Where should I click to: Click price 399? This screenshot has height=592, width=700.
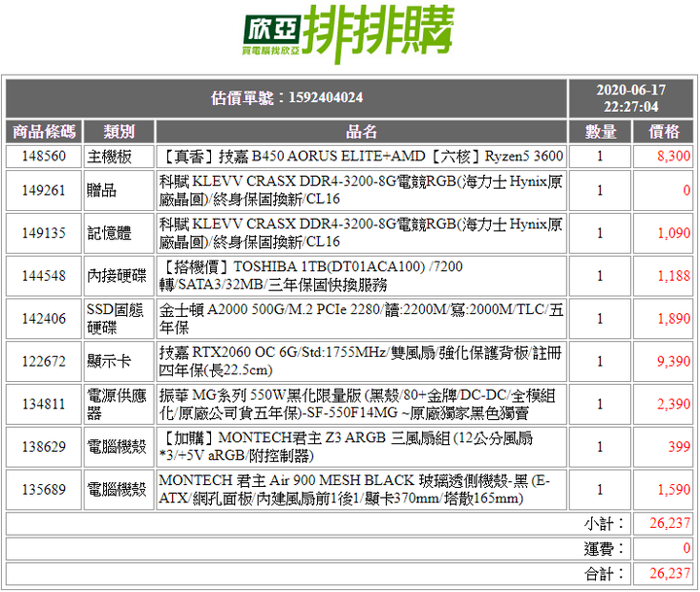click(x=680, y=447)
